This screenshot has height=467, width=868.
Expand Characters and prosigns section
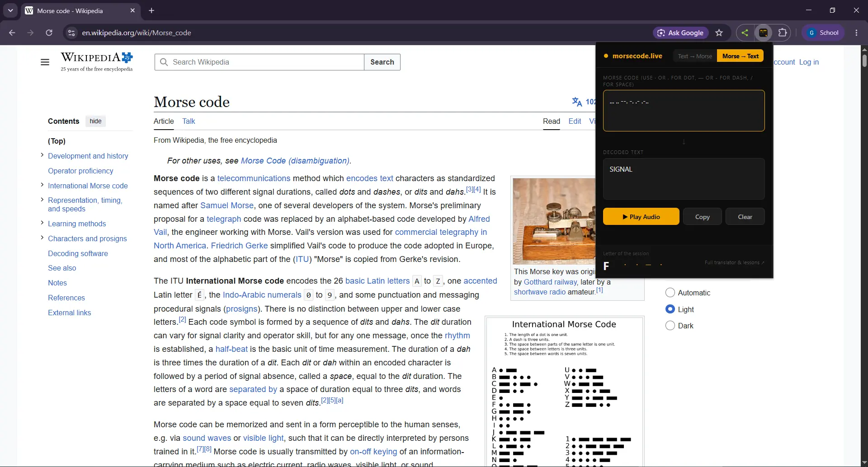(42, 238)
